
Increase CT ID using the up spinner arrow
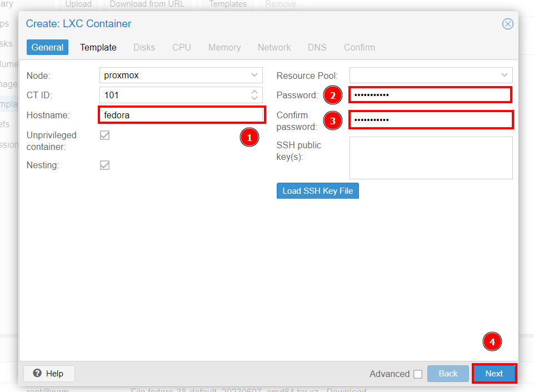pos(254,92)
